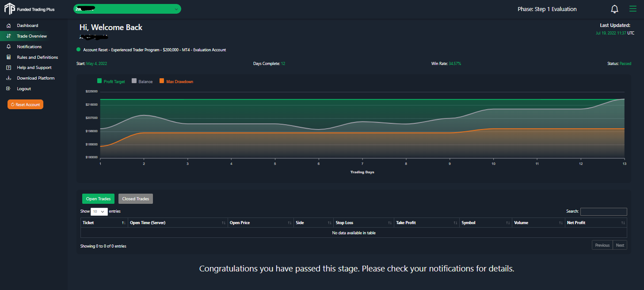Image resolution: width=644 pixels, height=290 pixels.
Task: Click the green account status dot
Action: [79, 50]
